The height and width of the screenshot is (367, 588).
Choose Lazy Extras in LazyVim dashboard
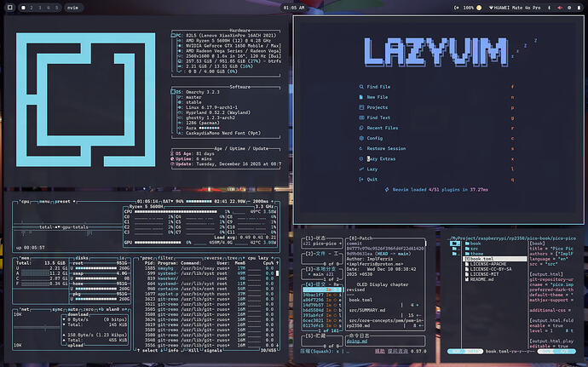[x=381, y=158]
